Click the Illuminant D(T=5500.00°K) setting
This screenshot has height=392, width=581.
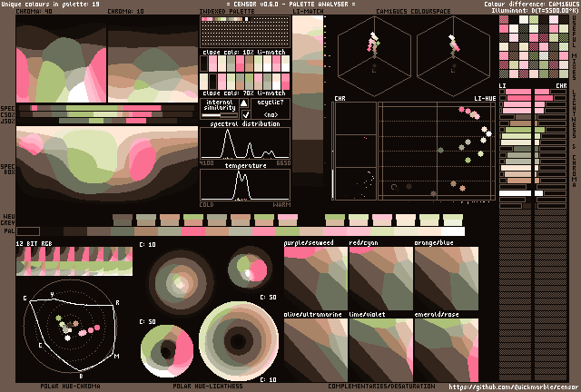point(537,10)
